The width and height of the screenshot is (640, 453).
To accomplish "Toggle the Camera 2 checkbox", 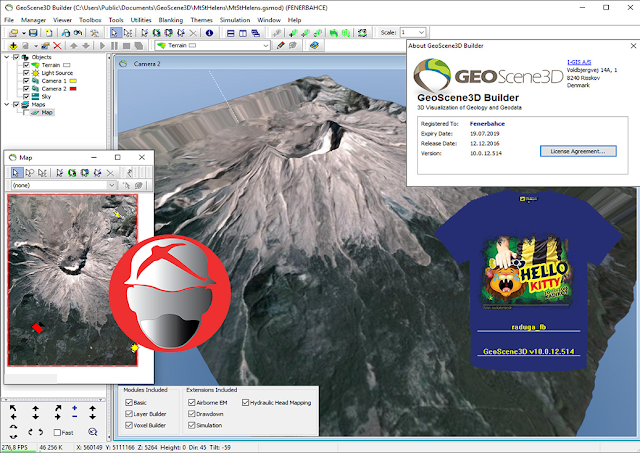I will point(26,89).
